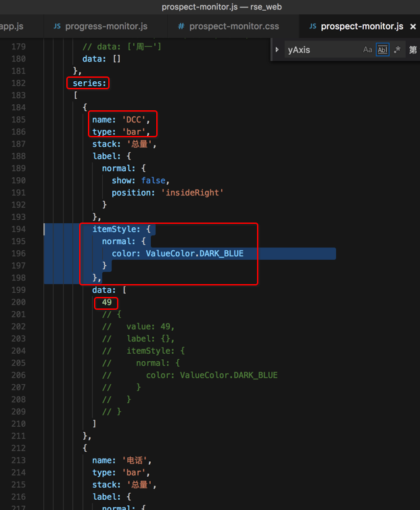Click the find input containing yAxis
The image size is (420, 510).
click(322, 50)
